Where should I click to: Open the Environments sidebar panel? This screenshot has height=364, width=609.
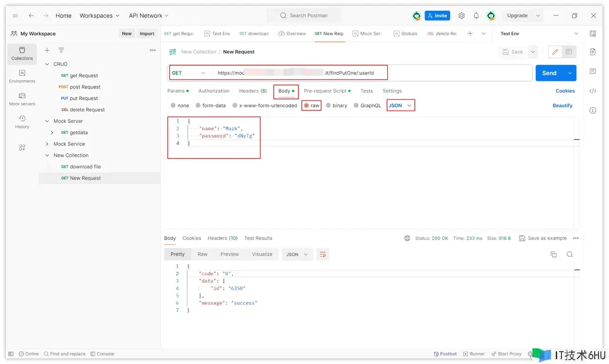(x=22, y=77)
